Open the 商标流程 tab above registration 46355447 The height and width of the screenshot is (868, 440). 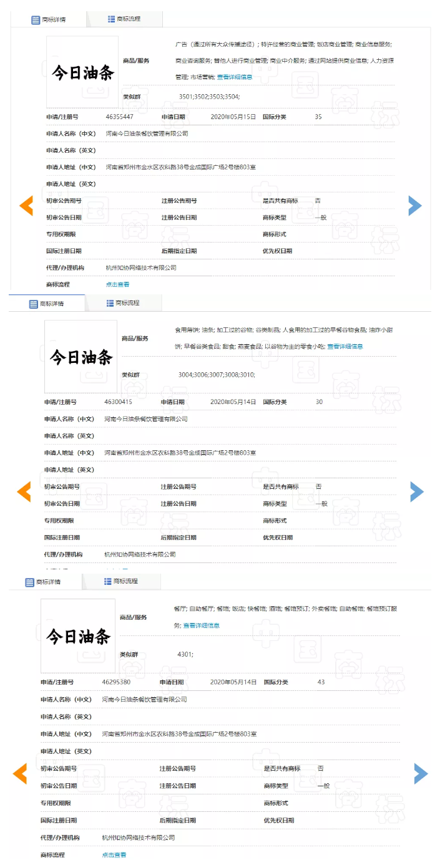click(x=124, y=19)
